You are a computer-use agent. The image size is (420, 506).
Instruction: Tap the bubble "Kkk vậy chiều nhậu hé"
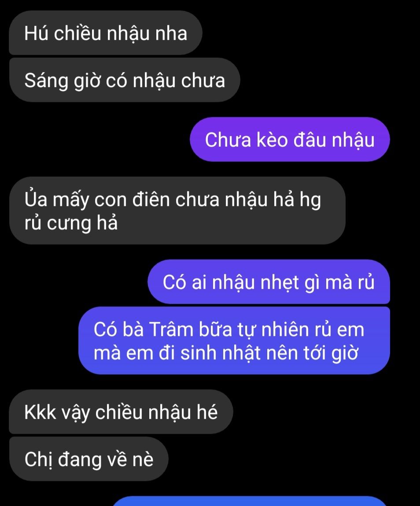pos(121,412)
